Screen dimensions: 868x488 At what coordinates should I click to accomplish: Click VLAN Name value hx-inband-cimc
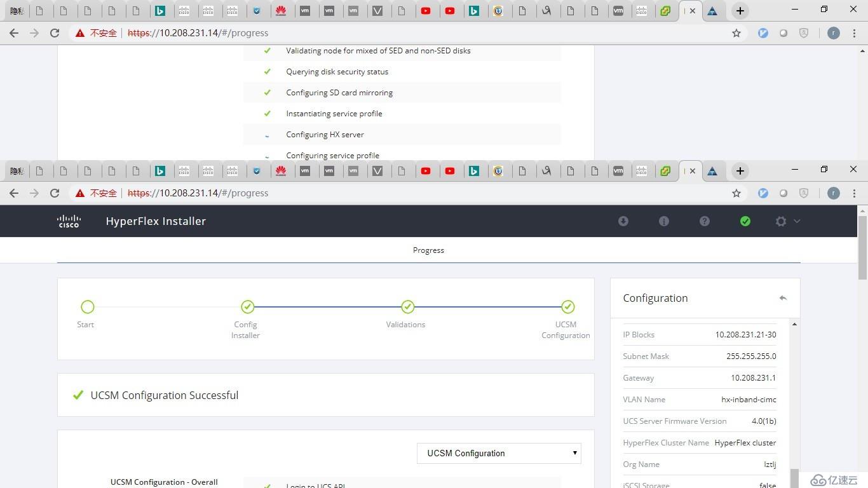749,400
